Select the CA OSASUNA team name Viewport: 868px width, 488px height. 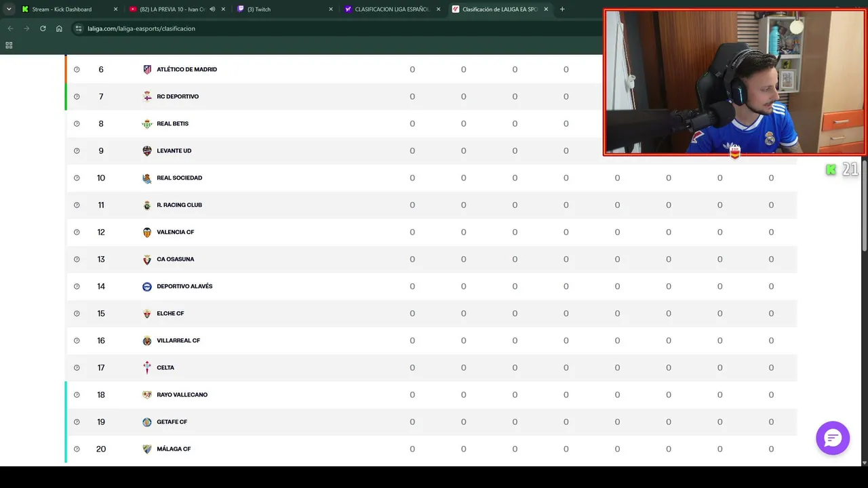tap(176, 259)
